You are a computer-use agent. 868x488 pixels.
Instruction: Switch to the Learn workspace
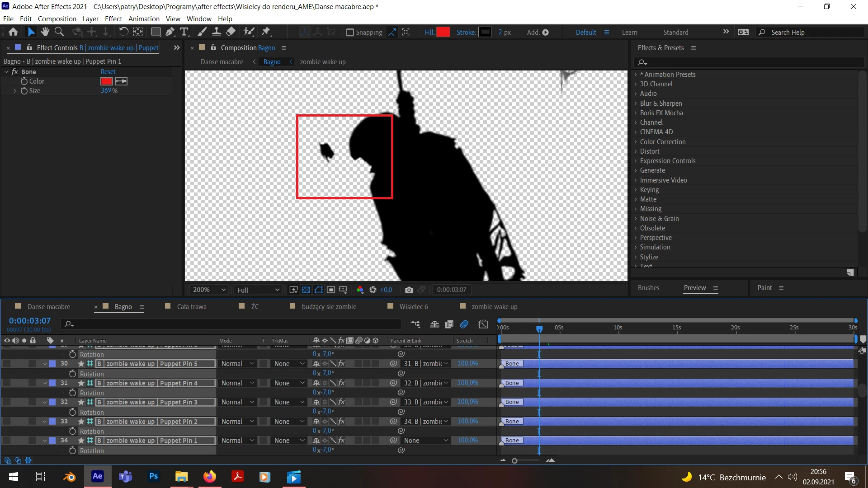(x=629, y=33)
